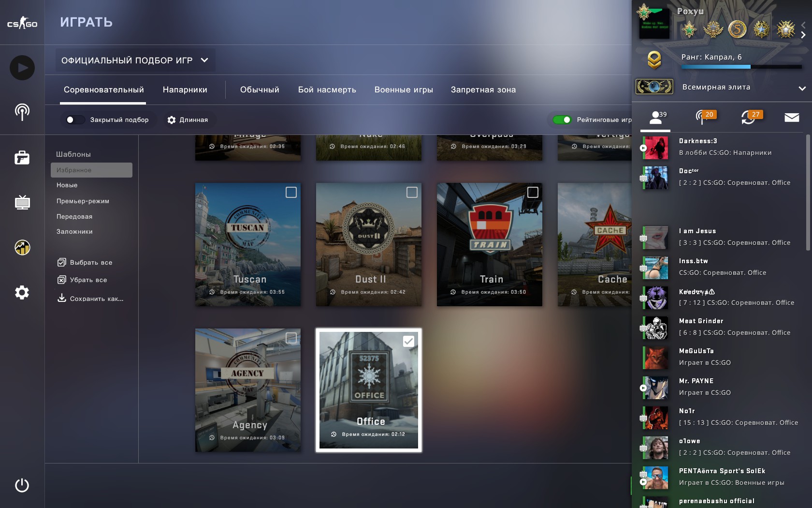Screen dimensions: 812x508
Task: Check the Tuscan map checkbox
Action: click(291, 193)
